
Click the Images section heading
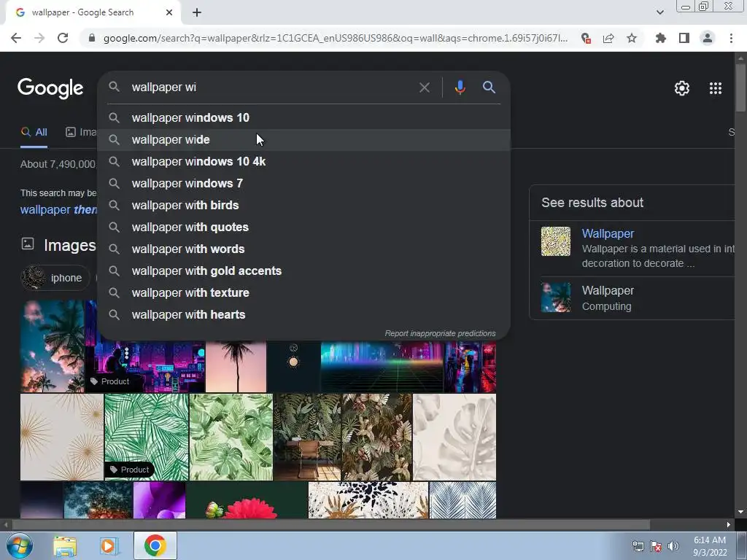(69, 245)
